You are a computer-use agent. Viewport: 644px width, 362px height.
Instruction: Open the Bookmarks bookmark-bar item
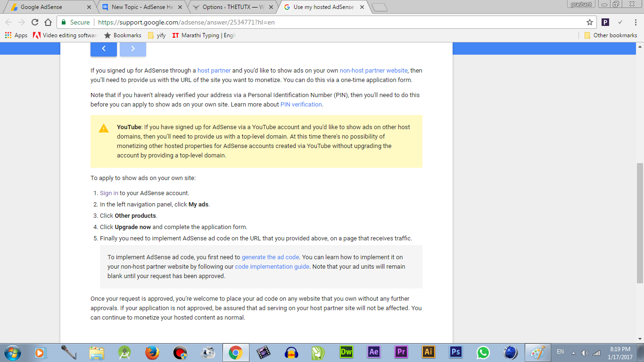click(123, 35)
